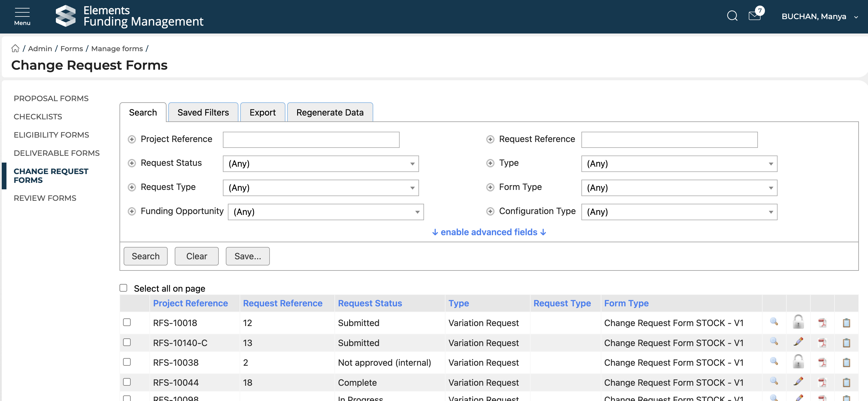Screen dimensions: 868x401
Task: Tick the checkbox for RFS-10038
Action: [x=127, y=362]
